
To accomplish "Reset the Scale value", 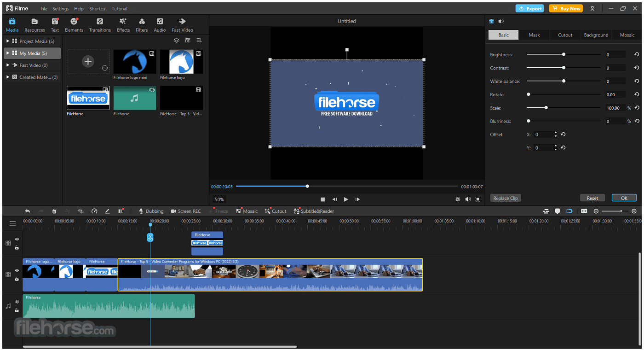I will [637, 108].
